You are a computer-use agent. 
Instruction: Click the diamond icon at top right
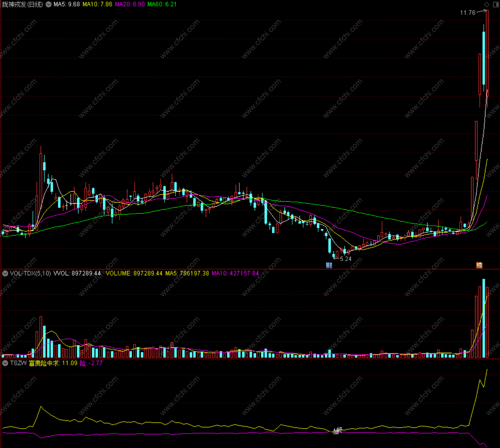487,4
